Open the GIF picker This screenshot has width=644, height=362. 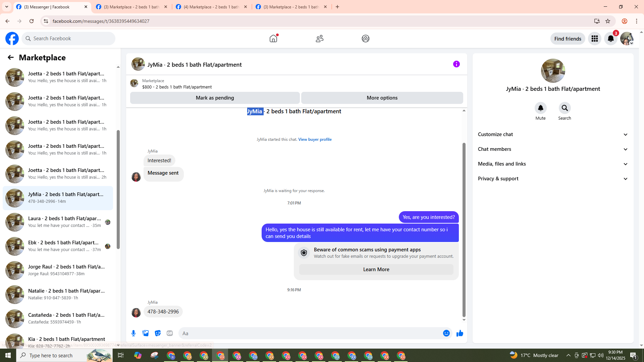point(170,333)
